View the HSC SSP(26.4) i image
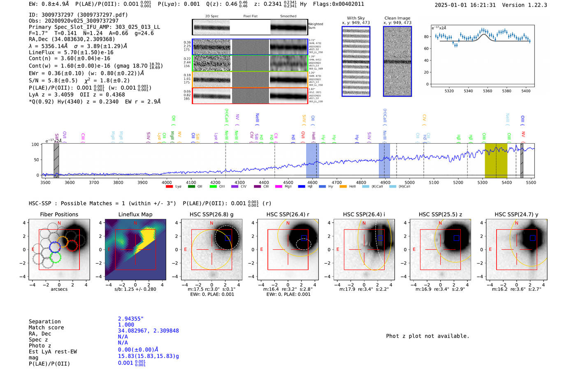This screenshot has height=392, width=576. (x=364, y=250)
